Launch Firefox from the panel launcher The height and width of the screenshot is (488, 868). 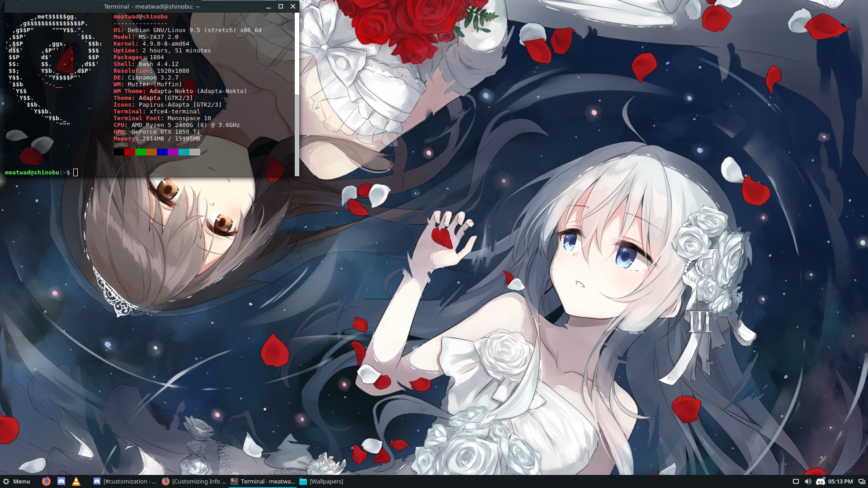click(x=46, y=481)
